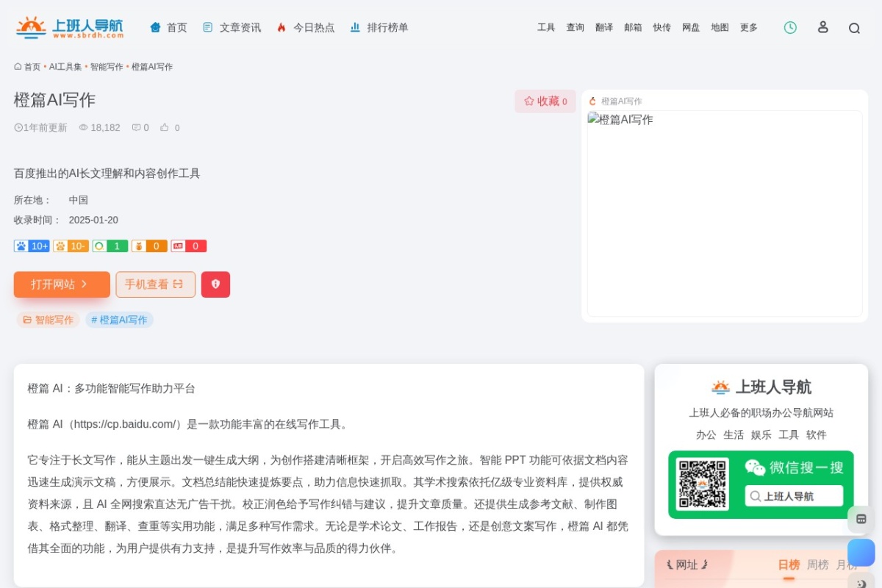Switch to the 周榜 ranking tab
Viewport: 882px width, 588px height.
pos(818,564)
